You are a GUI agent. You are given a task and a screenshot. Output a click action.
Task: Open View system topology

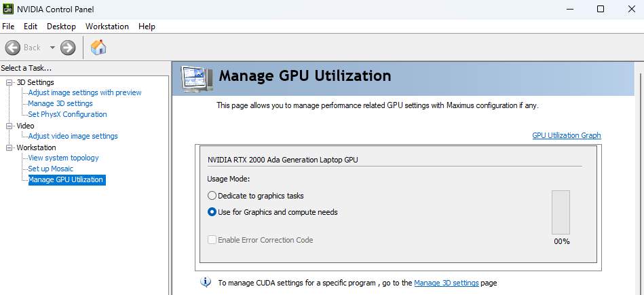tap(63, 158)
